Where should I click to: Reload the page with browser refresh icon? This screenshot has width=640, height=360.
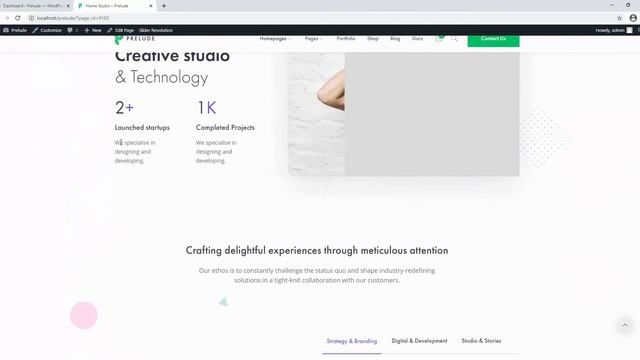click(18, 18)
